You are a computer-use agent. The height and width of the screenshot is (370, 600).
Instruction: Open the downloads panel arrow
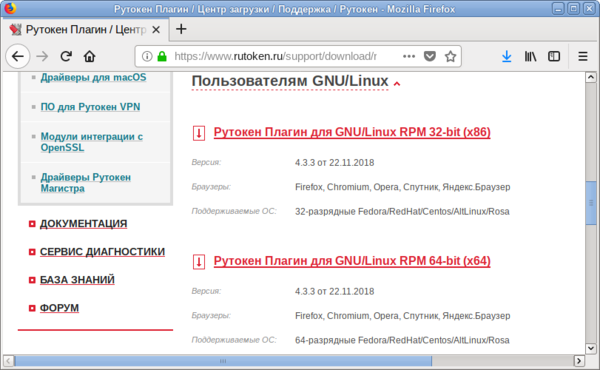tap(506, 57)
